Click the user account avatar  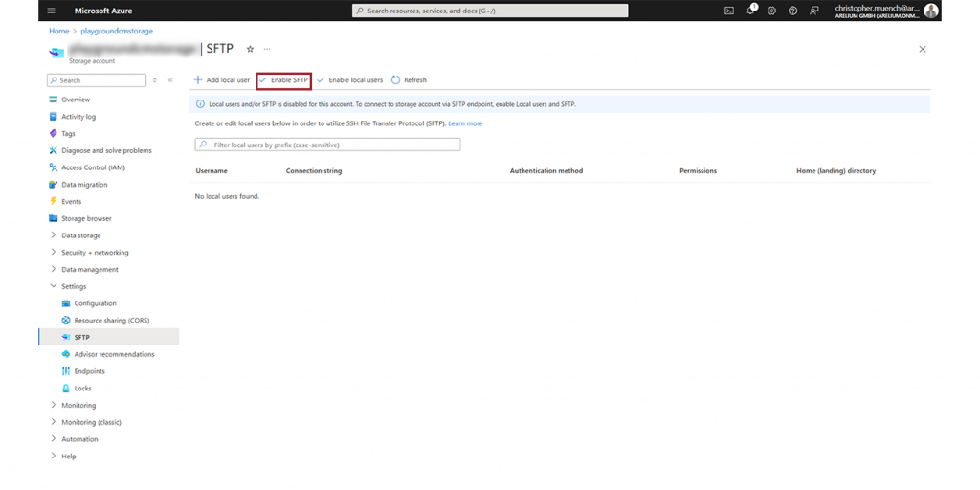[931, 11]
